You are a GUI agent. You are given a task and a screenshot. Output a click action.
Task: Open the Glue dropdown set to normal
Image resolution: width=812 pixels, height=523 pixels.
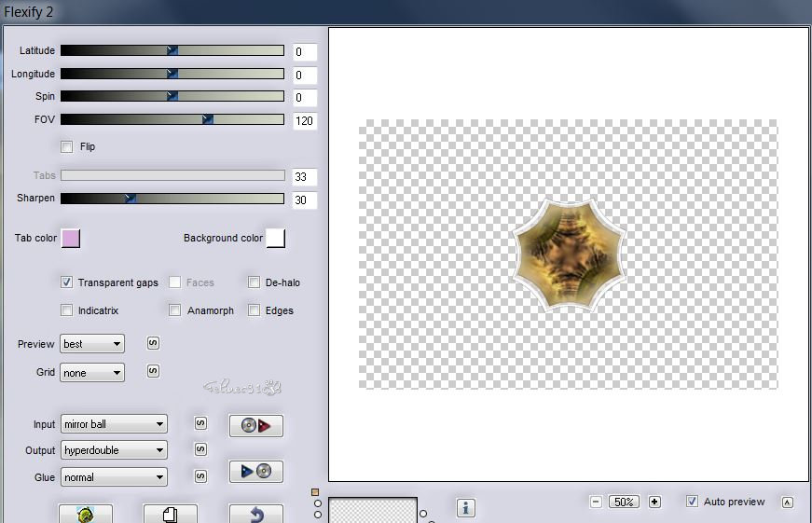(114, 477)
